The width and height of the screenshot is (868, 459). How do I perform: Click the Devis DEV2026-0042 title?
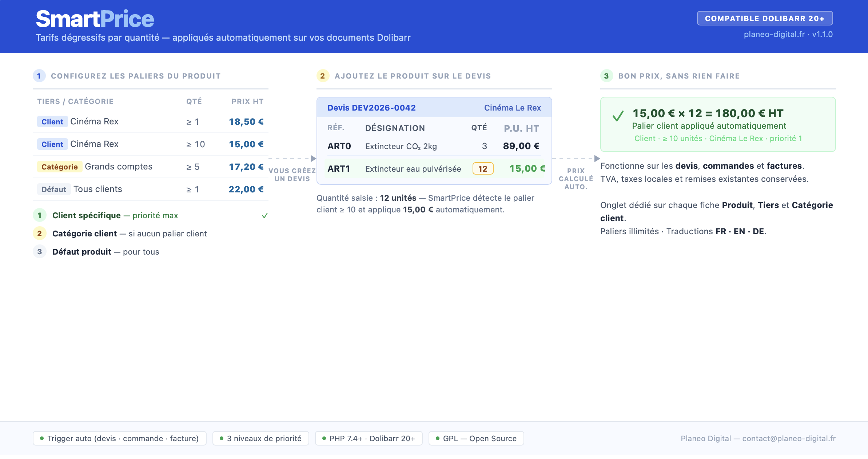371,108
